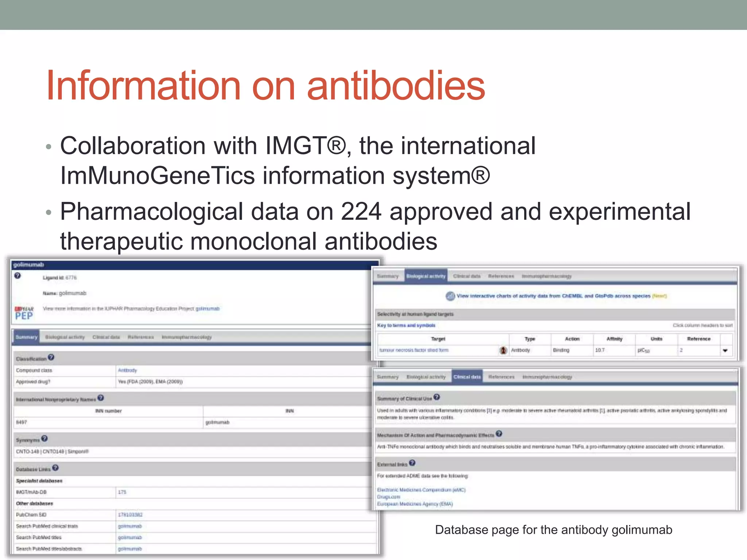Sort by Reference column header
Image resolution: width=747 pixels, height=560 pixels.
698,339
